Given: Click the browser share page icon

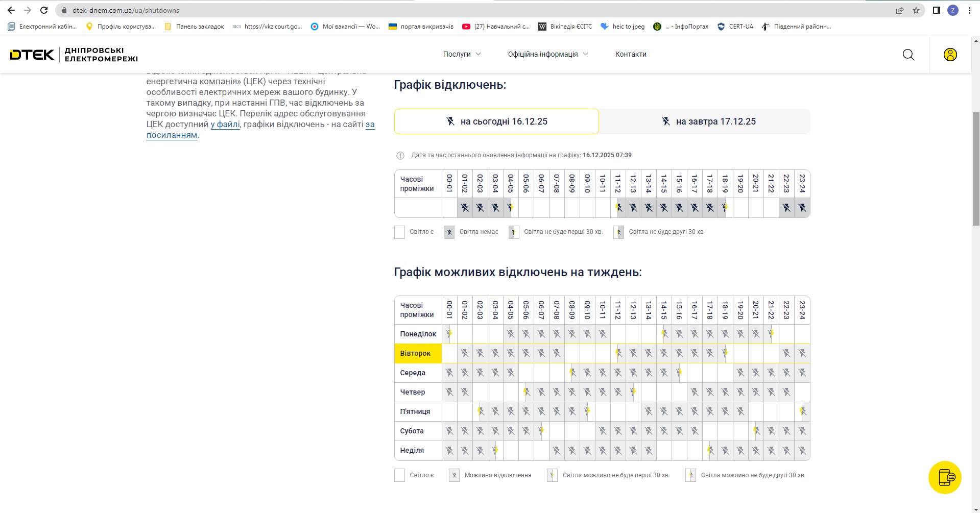Looking at the screenshot, I should click(900, 10).
